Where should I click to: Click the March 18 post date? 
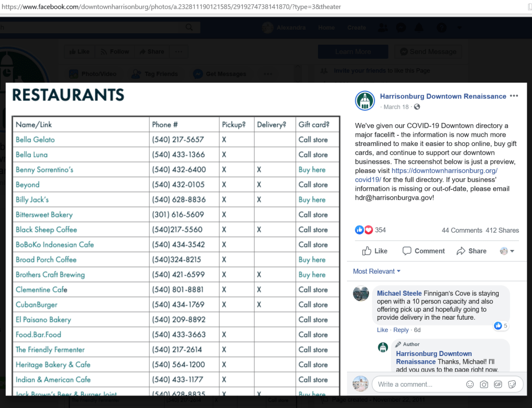coord(396,107)
